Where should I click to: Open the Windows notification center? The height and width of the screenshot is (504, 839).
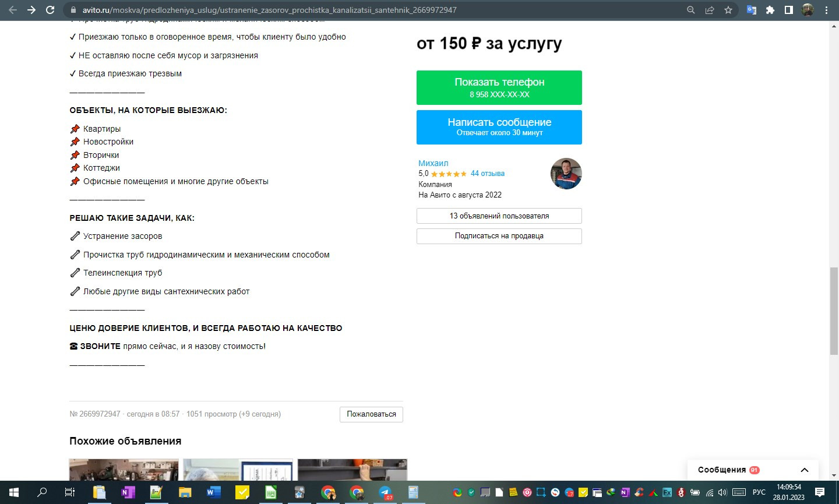pyautogui.click(x=820, y=492)
